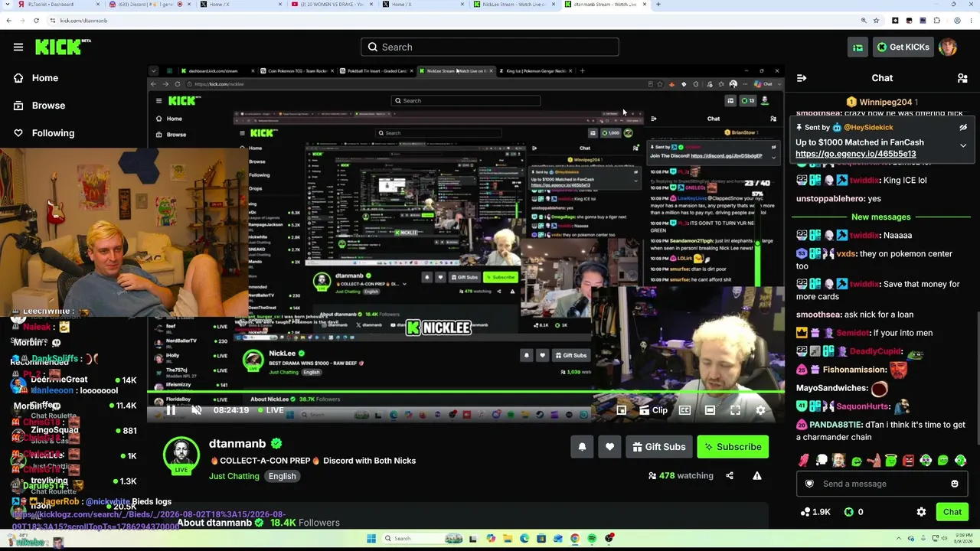Unmute the stream audio
The image size is (980, 551).
coord(197,410)
